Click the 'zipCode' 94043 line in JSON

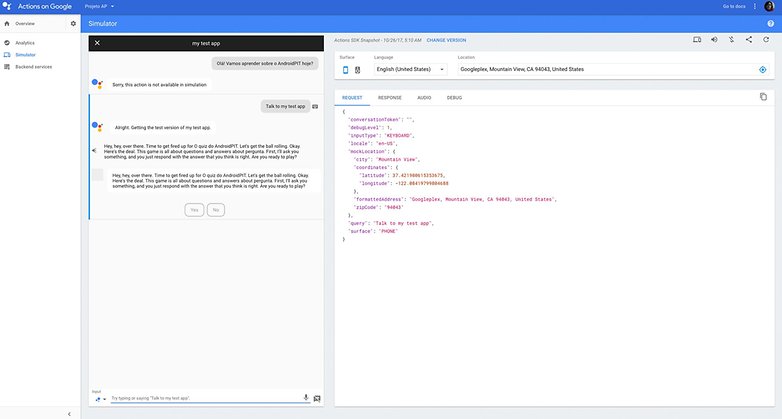point(379,208)
